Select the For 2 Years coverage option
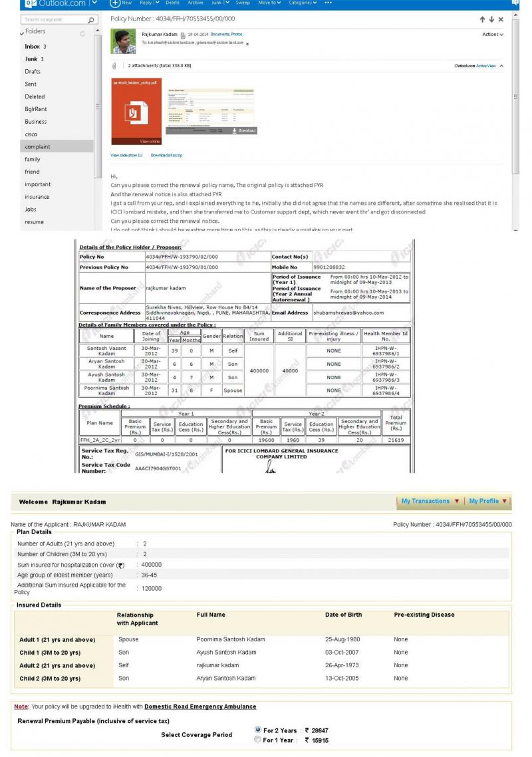Image resolution: width=532 pixels, height=757 pixels. coord(258,730)
